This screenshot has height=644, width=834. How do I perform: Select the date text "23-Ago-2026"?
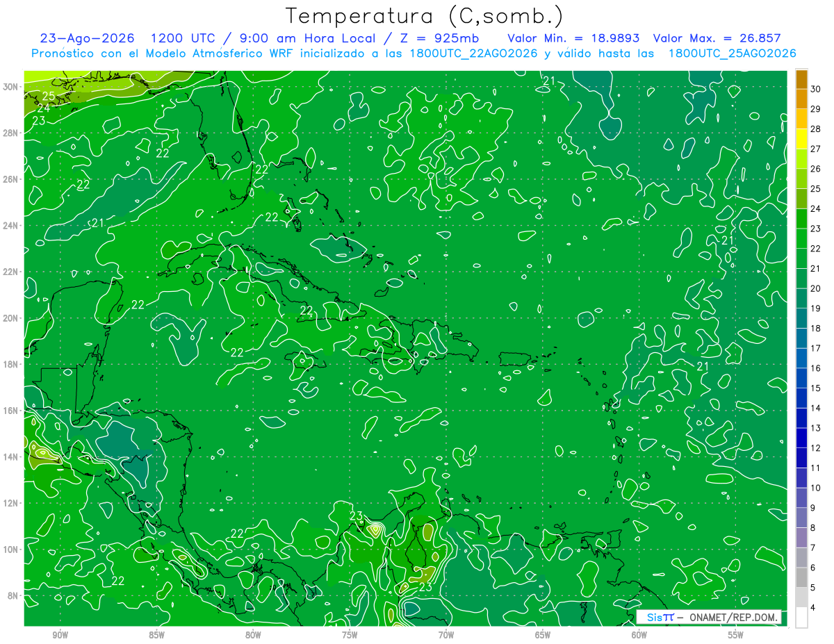click(88, 39)
